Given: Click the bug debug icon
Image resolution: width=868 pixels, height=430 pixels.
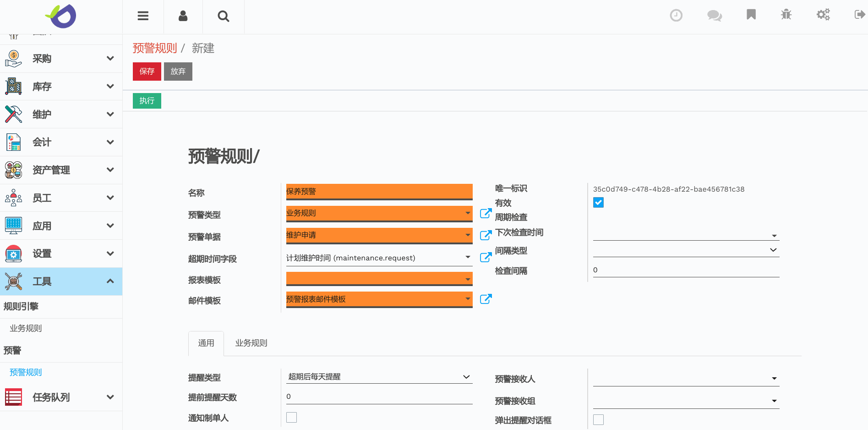Looking at the screenshot, I should (786, 15).
